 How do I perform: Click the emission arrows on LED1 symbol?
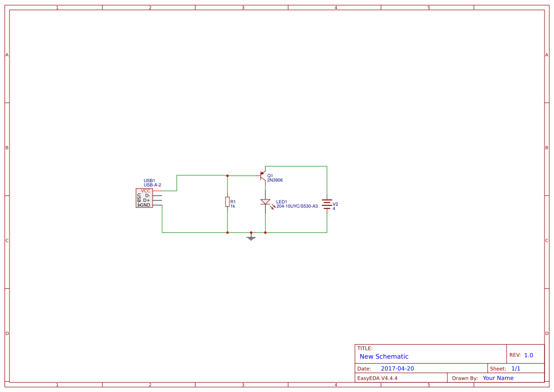tap(272, 206)
